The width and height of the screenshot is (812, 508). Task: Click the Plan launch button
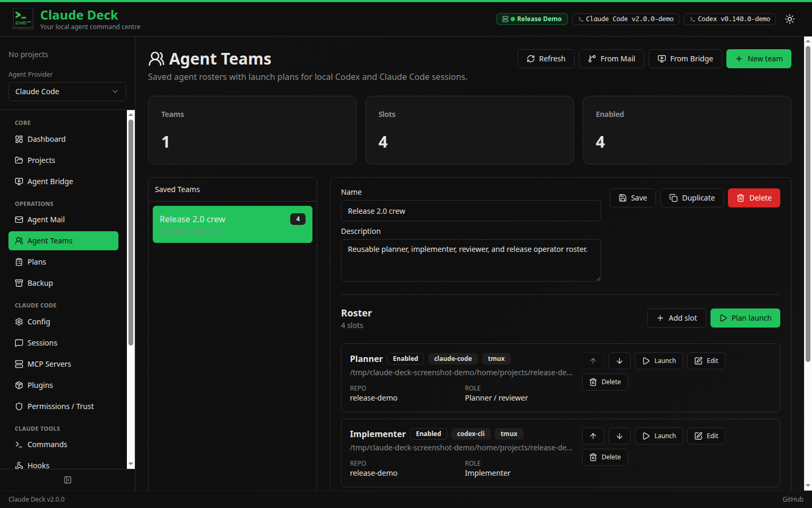[x=745, y=318]
